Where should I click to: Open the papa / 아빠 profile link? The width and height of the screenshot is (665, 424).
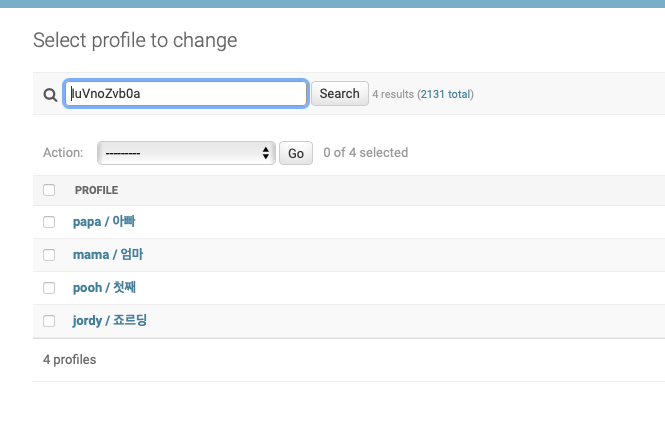[x=104, y=221]
